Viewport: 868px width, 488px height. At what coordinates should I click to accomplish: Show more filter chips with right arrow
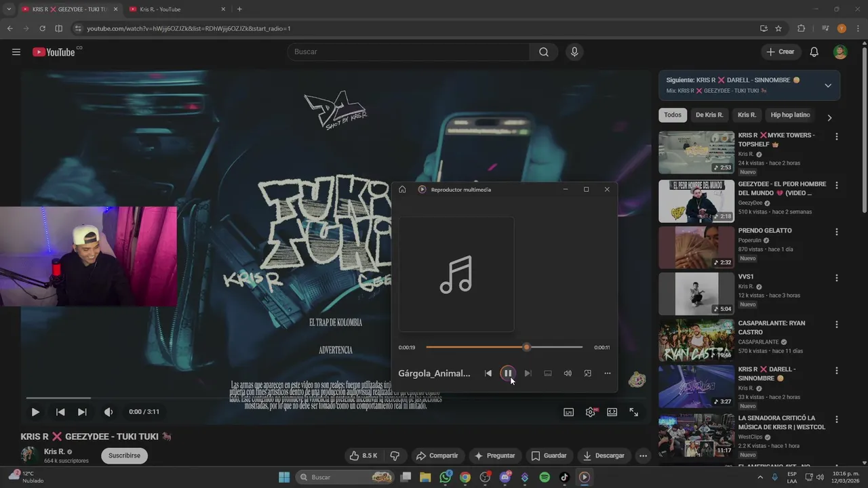point(829,117)
